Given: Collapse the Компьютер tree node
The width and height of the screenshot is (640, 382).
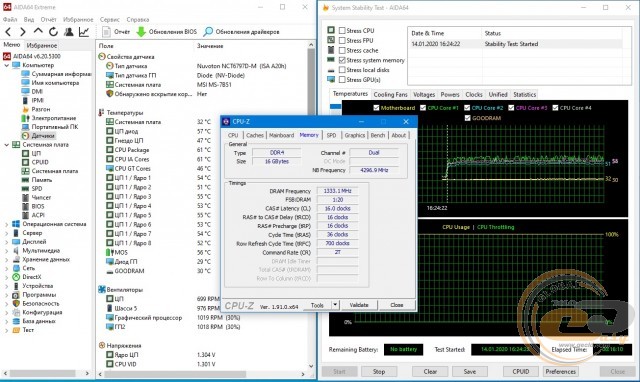Looking at the screenshot, I should pyautogui.click(x=7, y=65).
